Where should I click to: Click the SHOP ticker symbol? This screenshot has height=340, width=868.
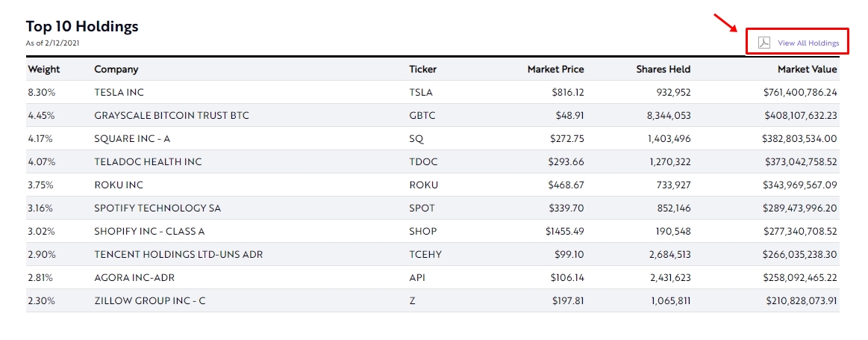(x=422, y=232)
